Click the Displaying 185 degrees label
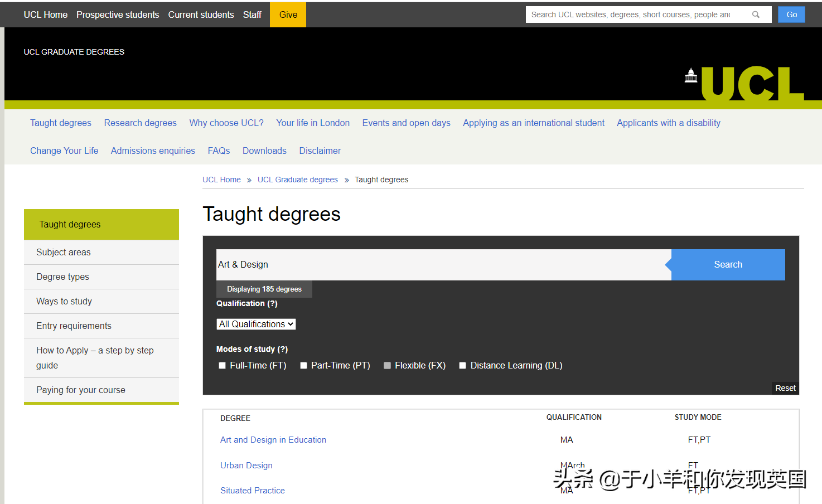Image resolution: width=822 pixels, height=504 pixels. click(264, 289)
